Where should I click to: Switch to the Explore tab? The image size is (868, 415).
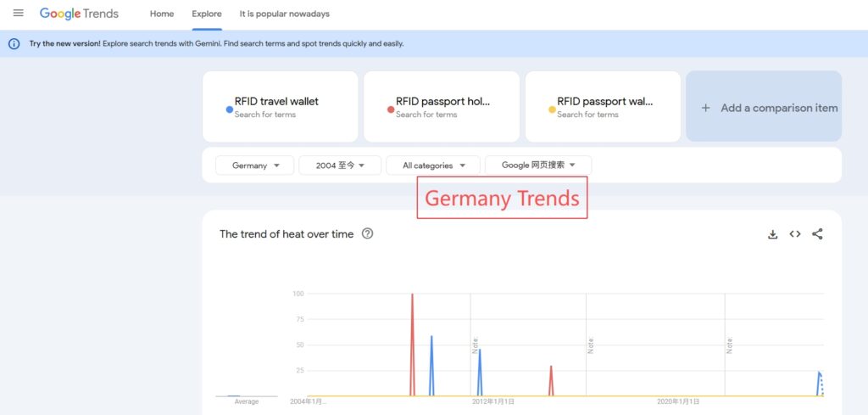[x=207, y=14]
